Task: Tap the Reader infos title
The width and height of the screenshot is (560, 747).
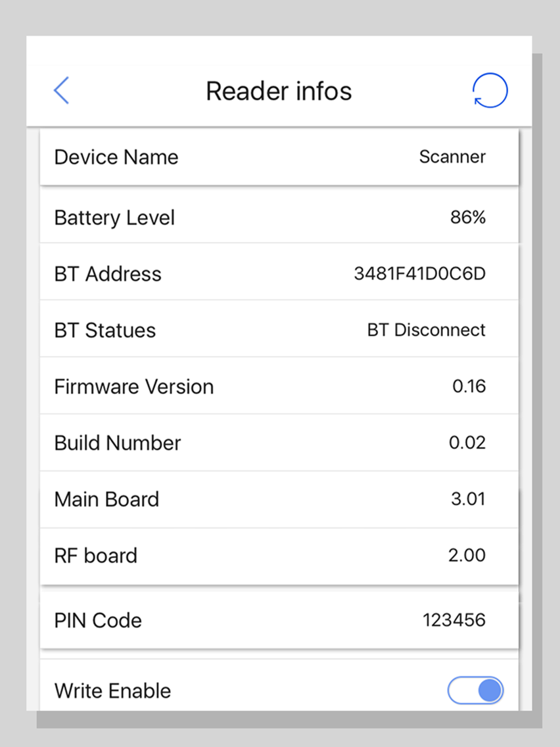Action: pyautogui.click(x=279, y=91)
